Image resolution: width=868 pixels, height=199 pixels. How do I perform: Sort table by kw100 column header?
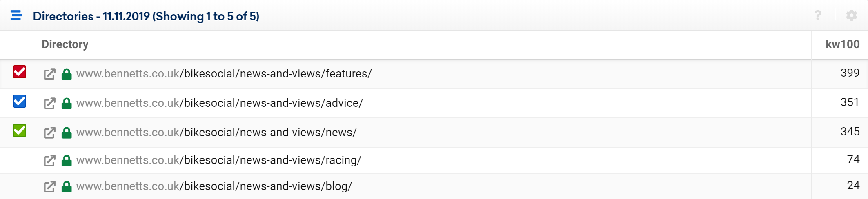[842, 44]
